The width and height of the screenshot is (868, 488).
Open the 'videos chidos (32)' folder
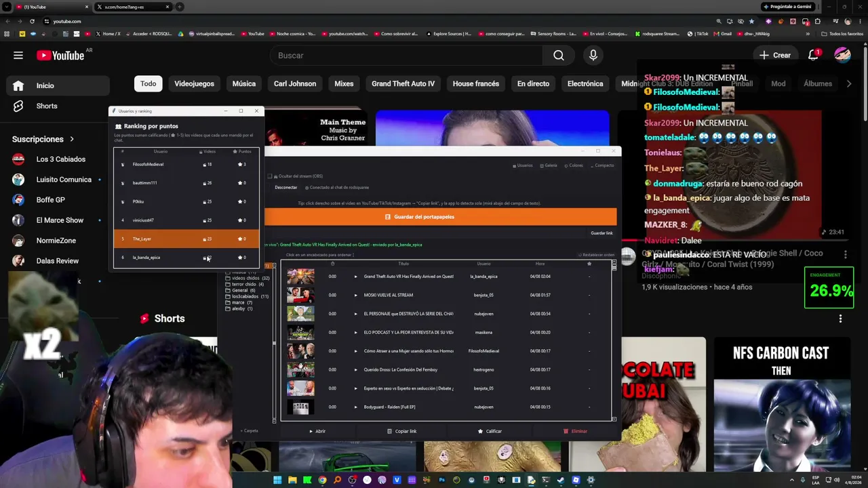tap(248, 278)
